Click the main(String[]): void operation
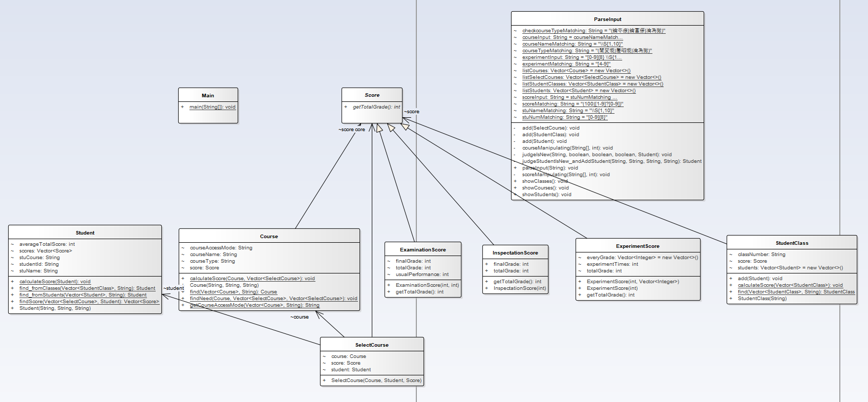 point(213,107)
